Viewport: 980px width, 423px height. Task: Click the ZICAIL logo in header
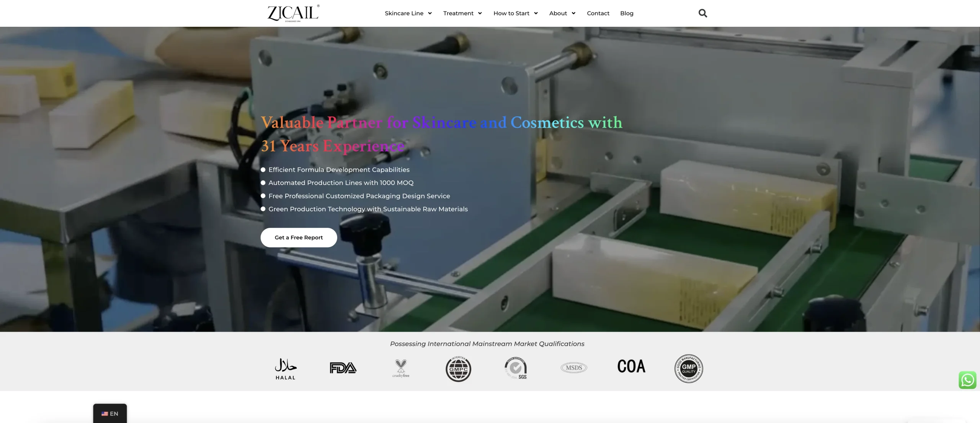(x=293, y=13)
